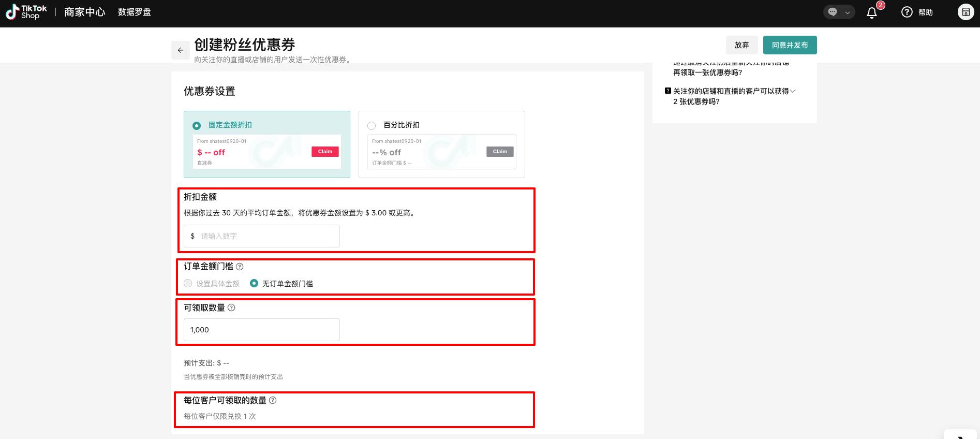
Task: Click the TikTok Shop logo
Action: (26, 12)
